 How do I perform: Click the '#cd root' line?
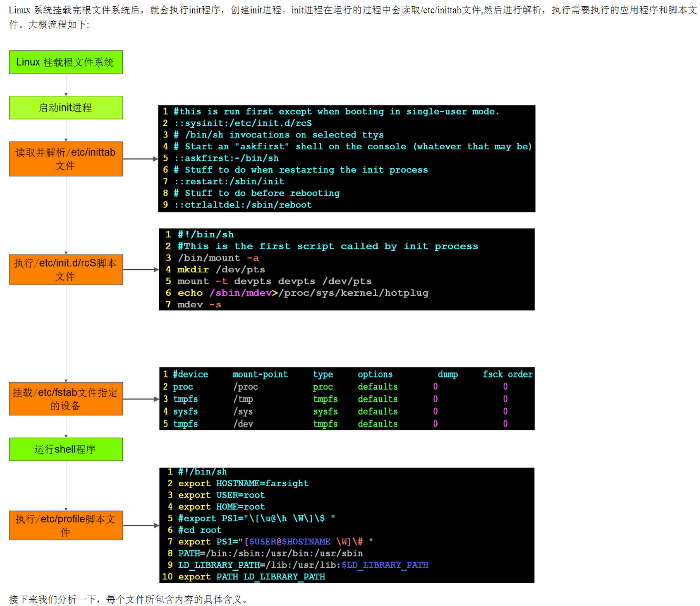pyautogui.click(x=200, y=530)
